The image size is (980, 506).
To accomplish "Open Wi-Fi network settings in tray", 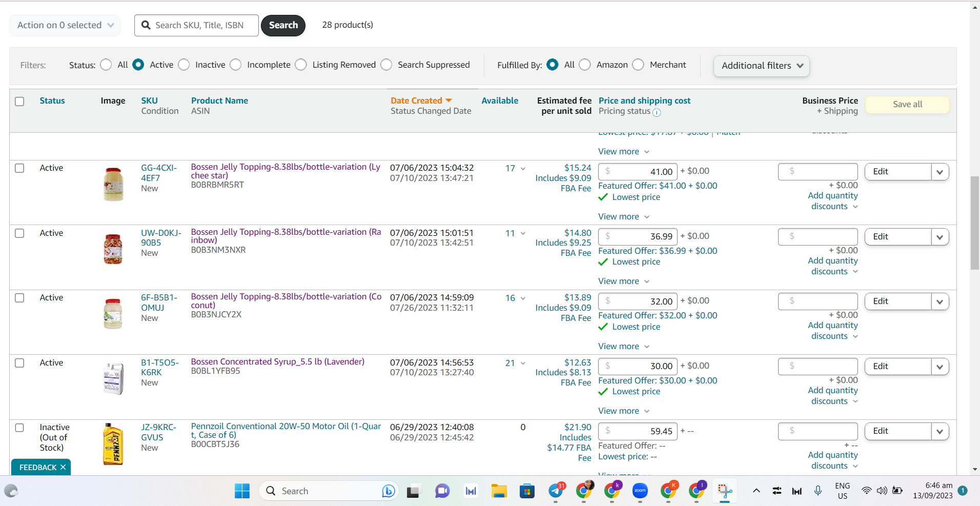I will [866, 491].
